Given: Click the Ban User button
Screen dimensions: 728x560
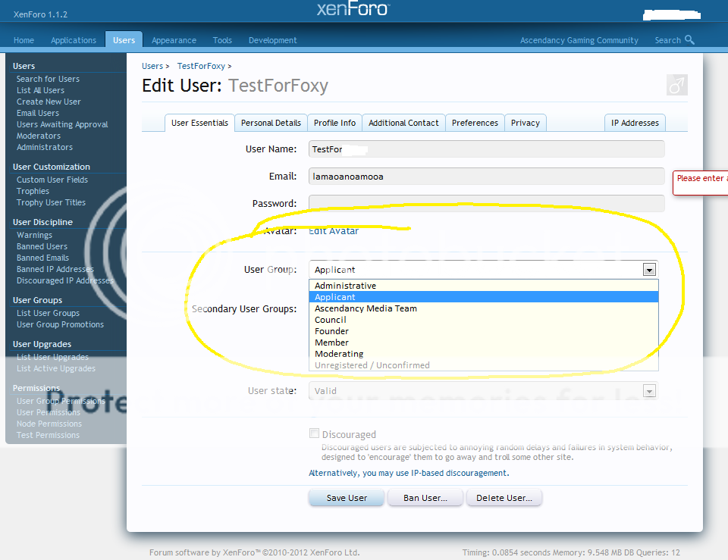Looking at the screenshot, I should [425, 498].
